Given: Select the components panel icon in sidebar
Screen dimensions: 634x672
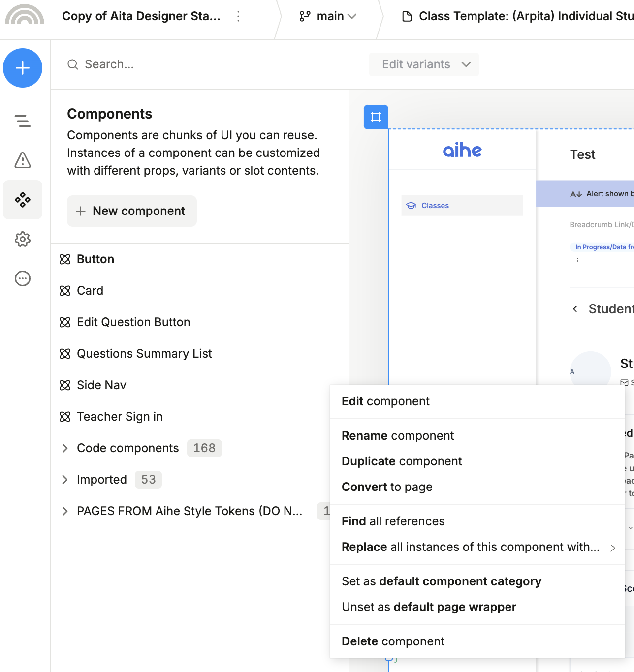Looking at the screenshot, I should [x=23, y=200].
